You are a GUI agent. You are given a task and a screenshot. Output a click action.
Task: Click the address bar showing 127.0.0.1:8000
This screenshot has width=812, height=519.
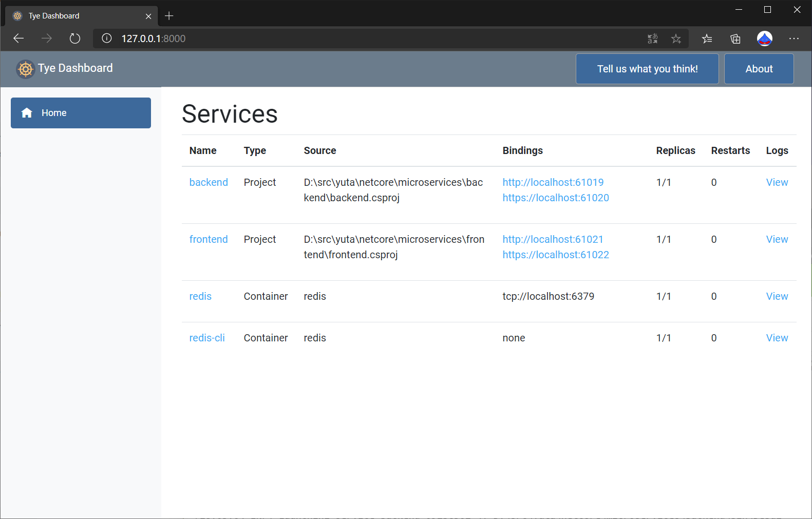coord(360,39)
